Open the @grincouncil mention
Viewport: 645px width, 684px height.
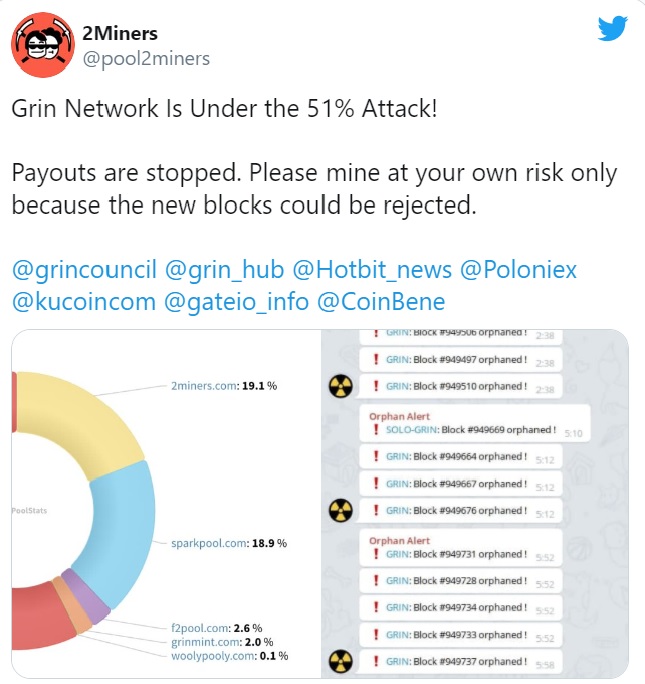coord(84,270)
